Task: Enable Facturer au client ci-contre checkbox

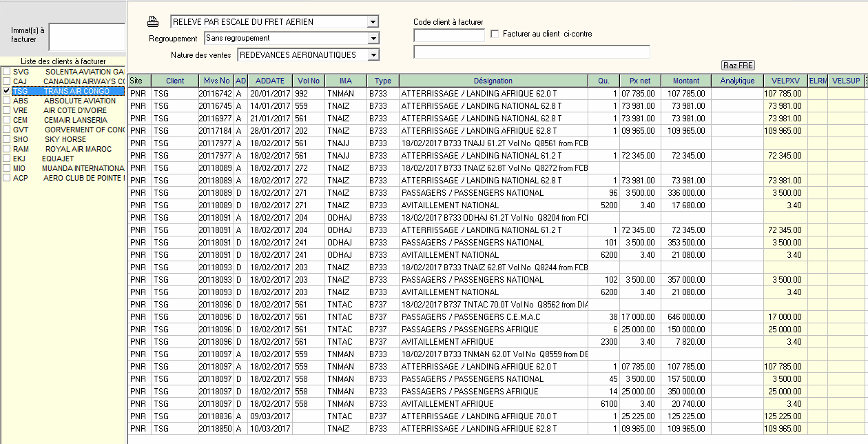Action: click(x=494, y=34)
